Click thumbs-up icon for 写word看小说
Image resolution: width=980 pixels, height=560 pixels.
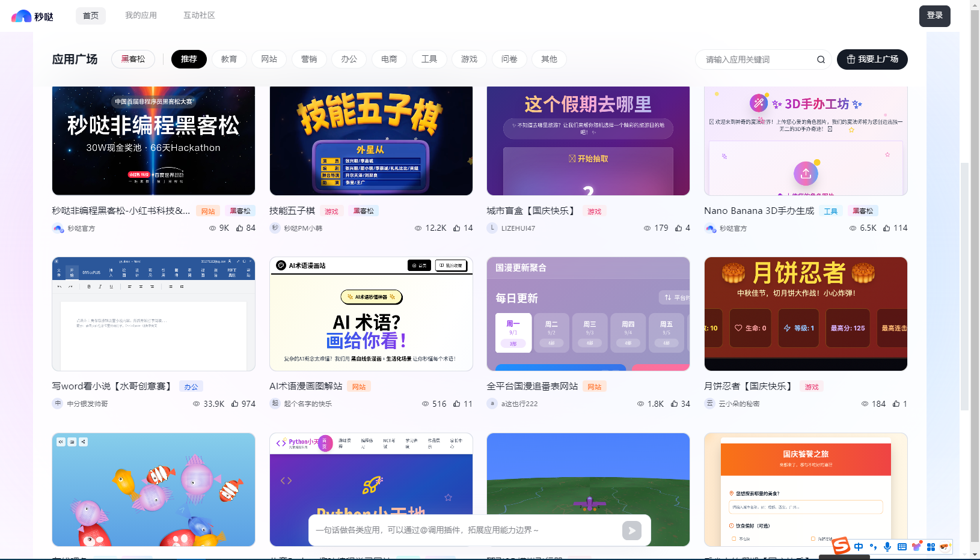(235, 404)
